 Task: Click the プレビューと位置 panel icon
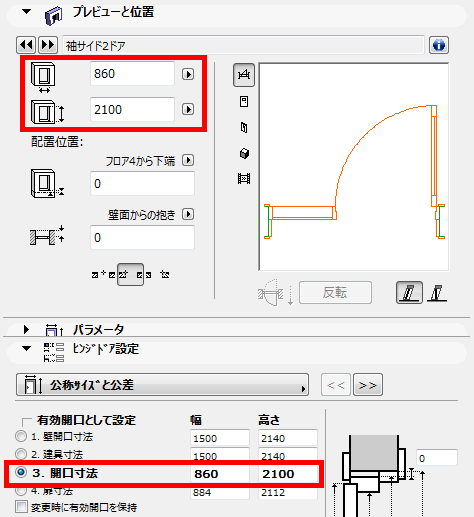point(53,15)
